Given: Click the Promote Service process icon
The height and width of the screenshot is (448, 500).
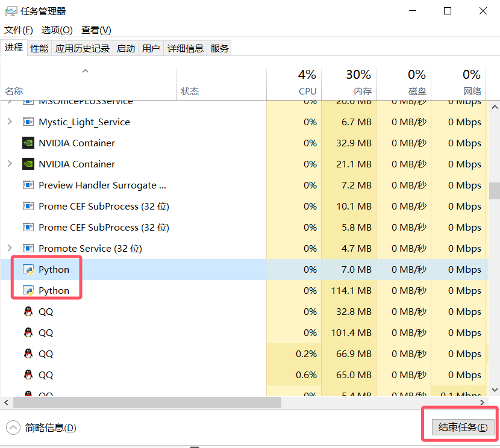Looking at the screenshot, I should [x=28, y=248].
